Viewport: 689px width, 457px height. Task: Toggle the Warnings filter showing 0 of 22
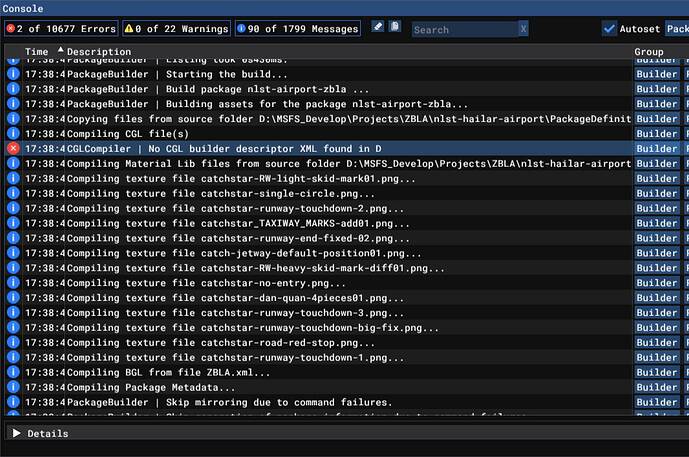coord(176,29)
